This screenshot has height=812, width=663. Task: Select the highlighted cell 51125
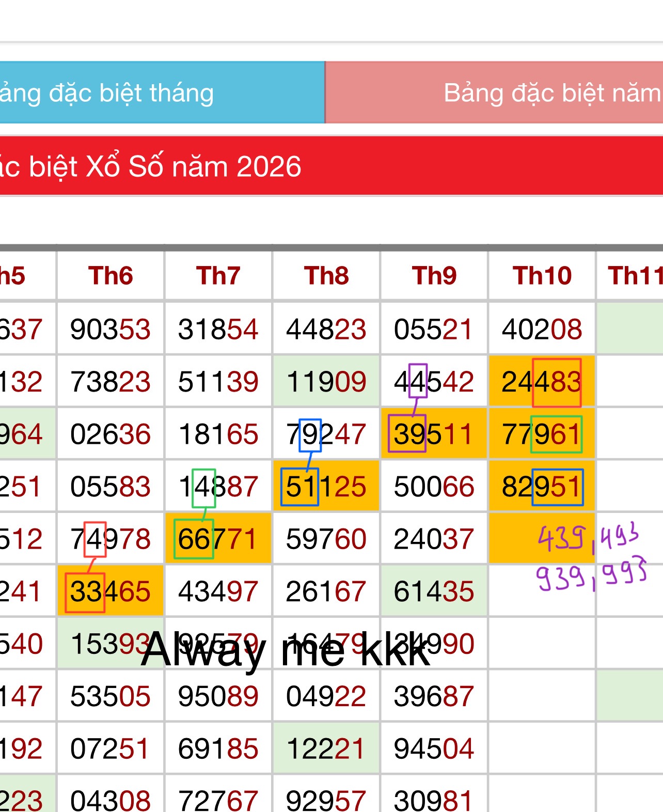[x=326, y=486]
